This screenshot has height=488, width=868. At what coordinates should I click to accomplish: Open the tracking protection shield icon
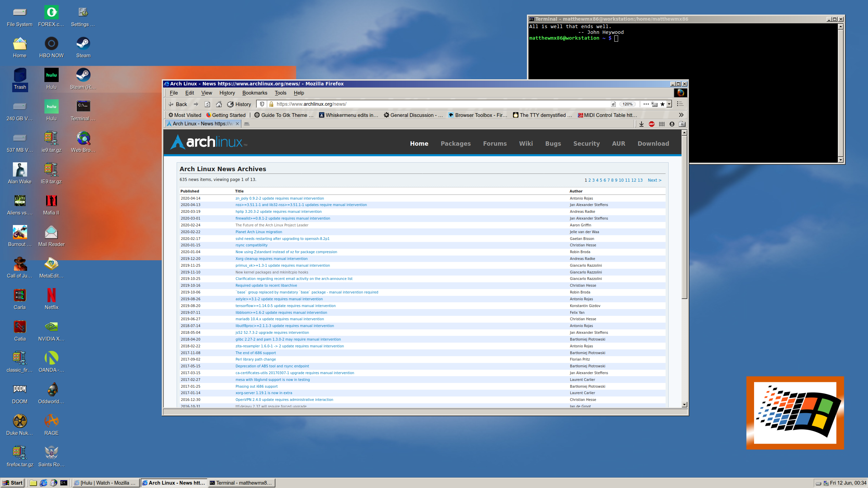pos(262,104)
